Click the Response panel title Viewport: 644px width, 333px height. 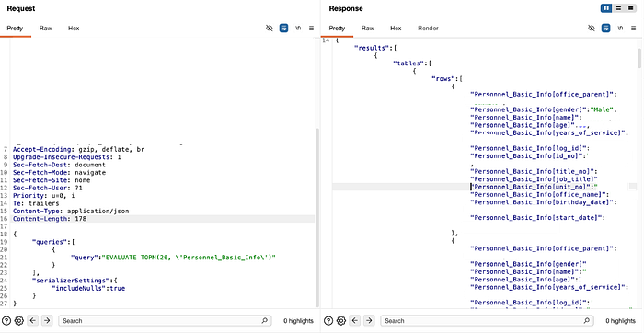pos(346,8)
